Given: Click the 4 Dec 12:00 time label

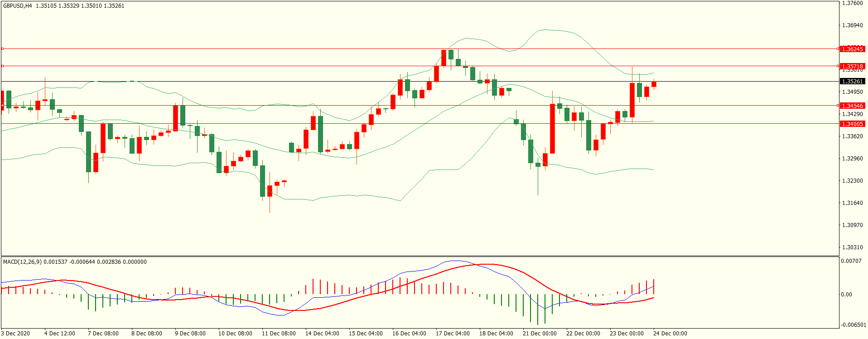Looking at the screenshot, I should (60, 334).
